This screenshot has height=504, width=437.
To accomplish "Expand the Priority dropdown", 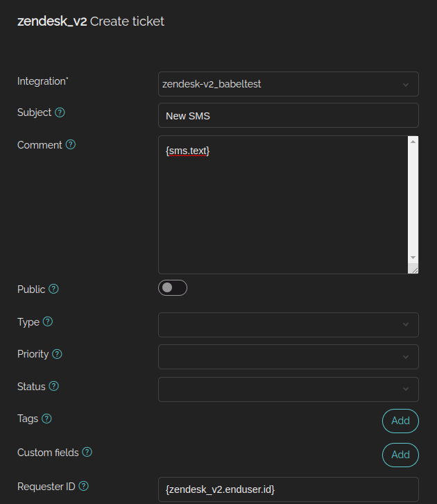I will pos(289,357).
